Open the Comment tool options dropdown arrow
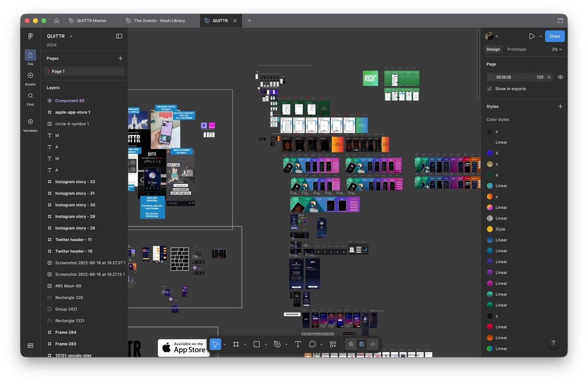This screenshot has height=384, width=588. (x=321, y=344)
